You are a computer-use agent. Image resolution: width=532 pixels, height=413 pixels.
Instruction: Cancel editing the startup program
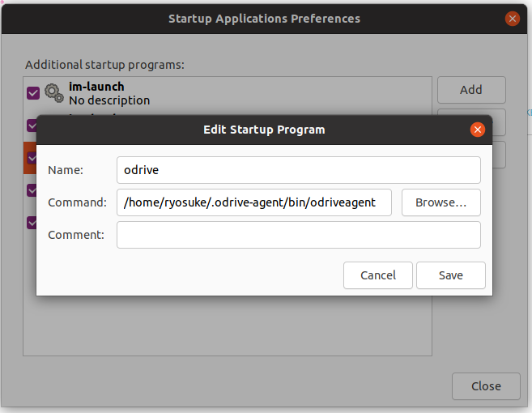pyautogui.click(x=378, y=275)
